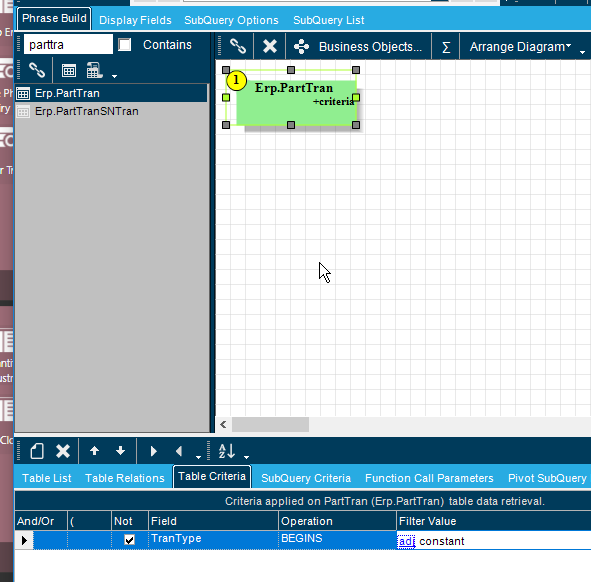The image size is (591, 582).
Task: Open SubQuery Options tab
Action: [231, 20]
